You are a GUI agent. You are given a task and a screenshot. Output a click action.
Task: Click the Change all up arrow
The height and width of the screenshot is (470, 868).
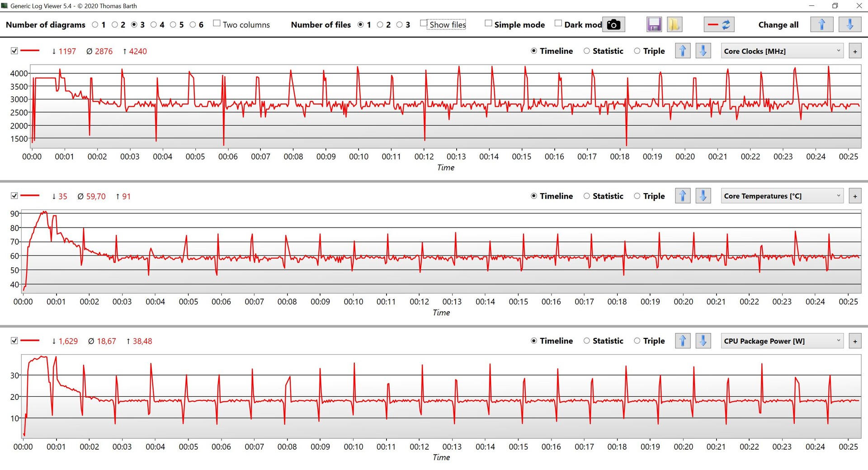pyautogui.click(x=822, y=24)
